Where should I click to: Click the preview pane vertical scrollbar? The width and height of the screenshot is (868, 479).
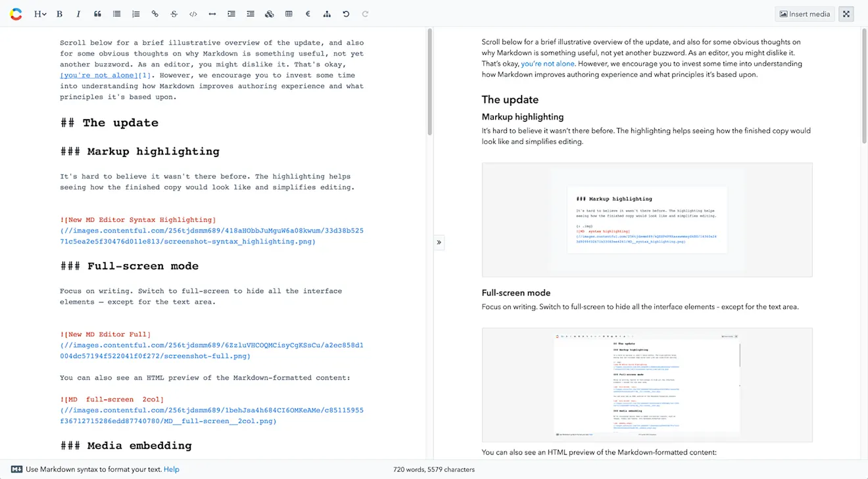(x=864, y=85)
